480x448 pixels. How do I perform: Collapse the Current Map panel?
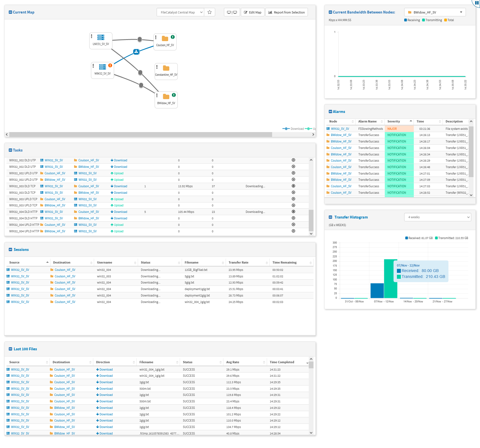point(10,12)
